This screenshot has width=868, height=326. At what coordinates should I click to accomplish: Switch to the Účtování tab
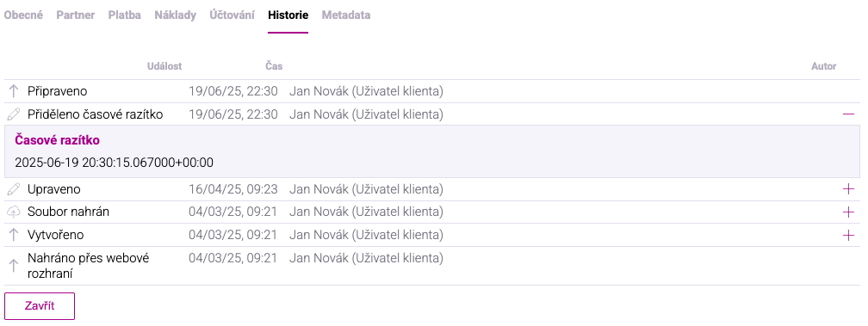click(232, 15)
